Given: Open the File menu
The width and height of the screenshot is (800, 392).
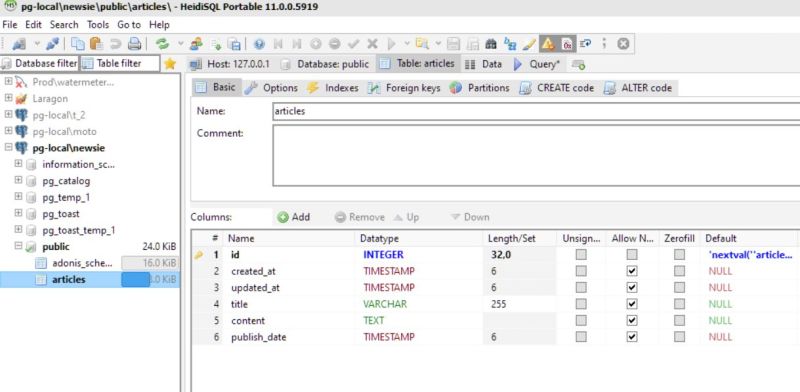Looking at the screenshot, I should click(10, 24).
